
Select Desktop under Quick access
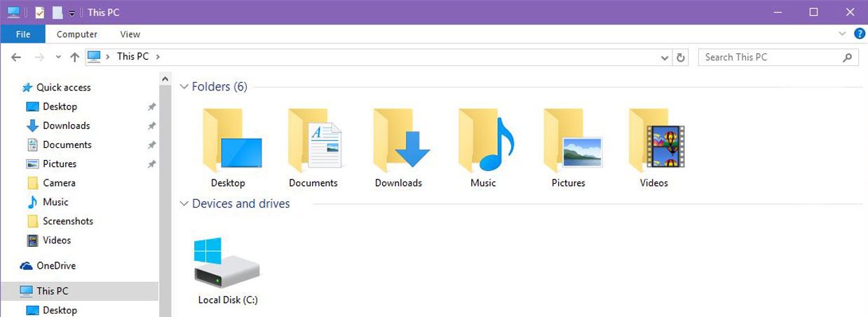pyautogui.click(x=60, y=107)
